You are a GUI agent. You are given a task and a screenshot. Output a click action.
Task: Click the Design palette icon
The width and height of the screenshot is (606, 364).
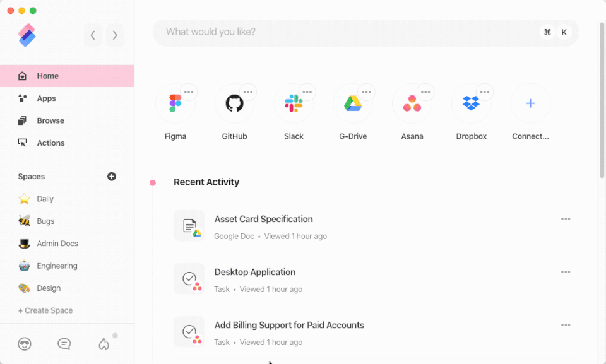click(24, 288)
